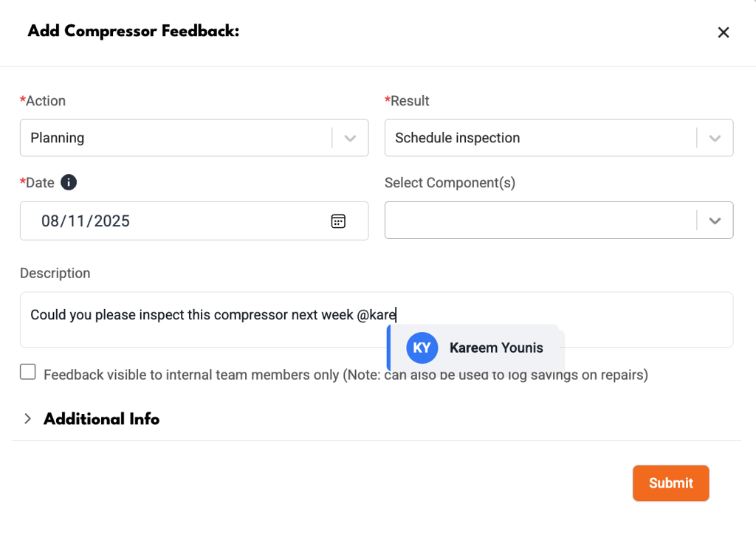Image resolution: width=756 pixels, height=540 pixels.
Task: Click the empty Select Component(s) field
Action: tap(540, 220)
